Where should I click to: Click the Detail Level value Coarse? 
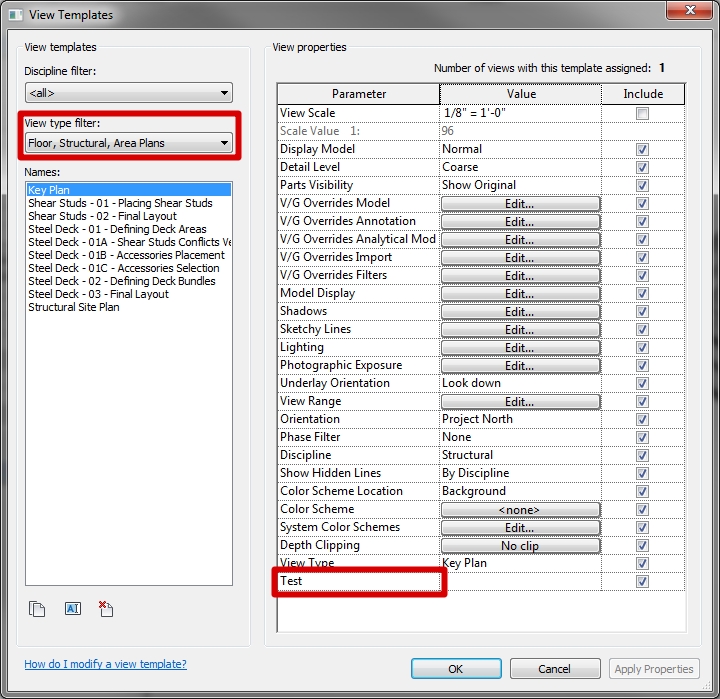tap(520, 167)
